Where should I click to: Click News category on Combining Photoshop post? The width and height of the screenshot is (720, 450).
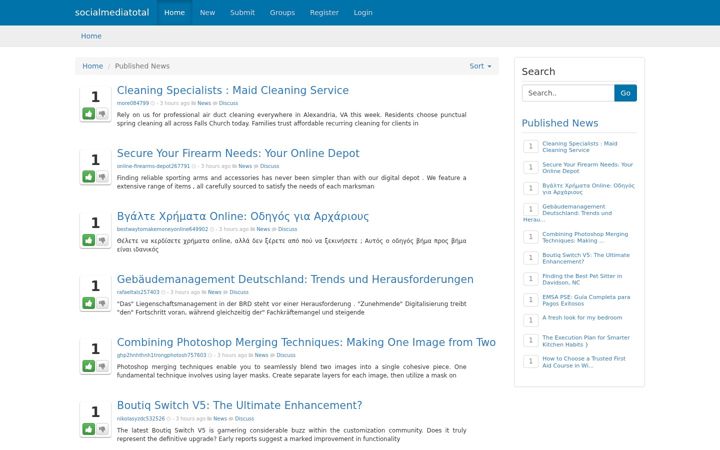pos(261,355)
